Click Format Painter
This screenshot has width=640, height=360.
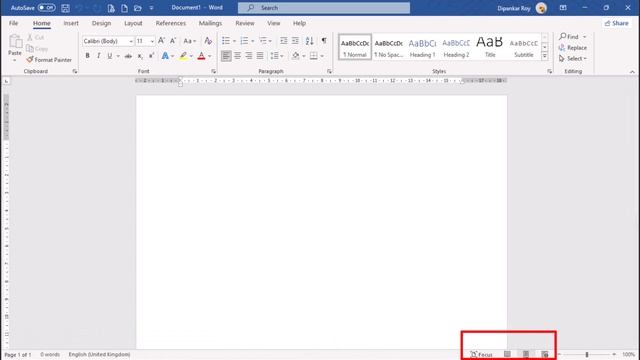coord(49,60)
